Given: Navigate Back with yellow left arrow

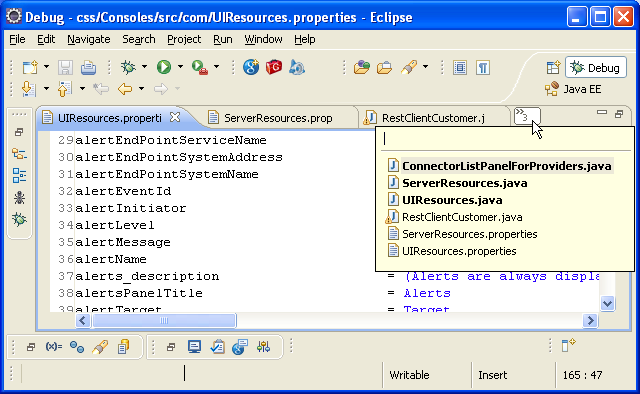Looking at the screenshot, I should [124, 89].
